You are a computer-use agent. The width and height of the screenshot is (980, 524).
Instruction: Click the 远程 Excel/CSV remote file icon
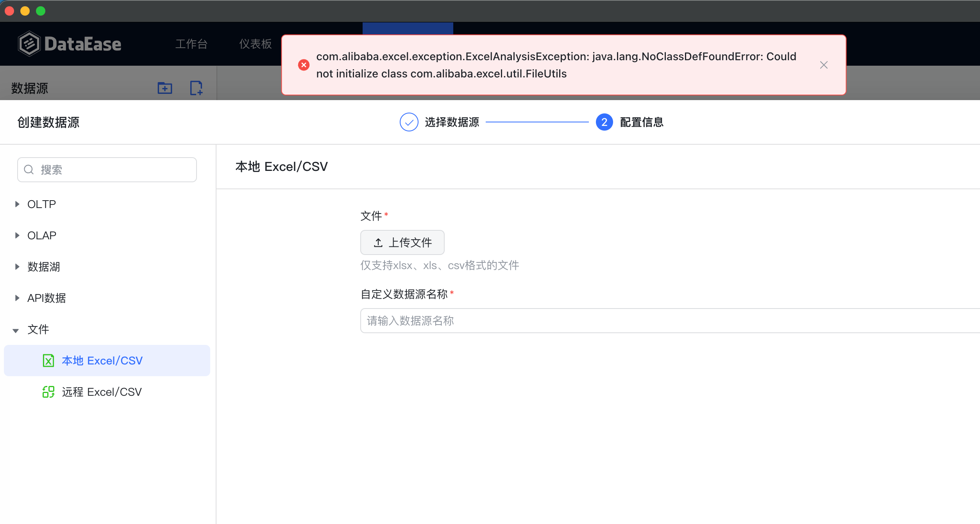[48, 392]
